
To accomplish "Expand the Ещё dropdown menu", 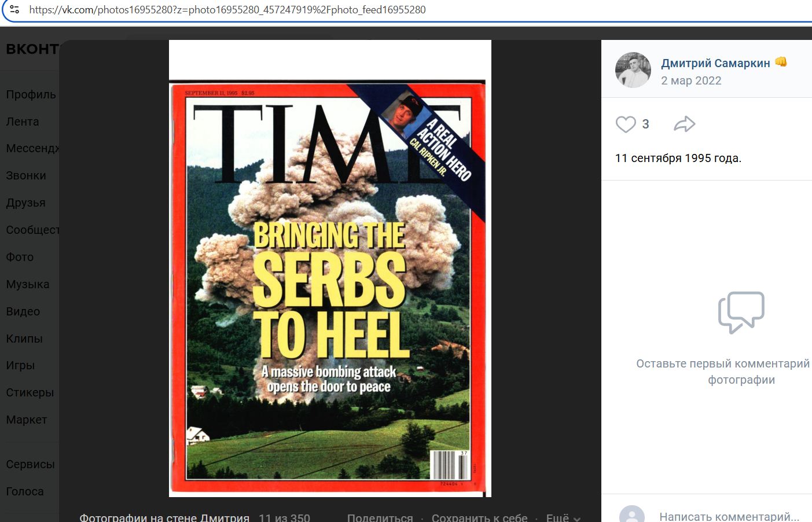I will point(563,517).
